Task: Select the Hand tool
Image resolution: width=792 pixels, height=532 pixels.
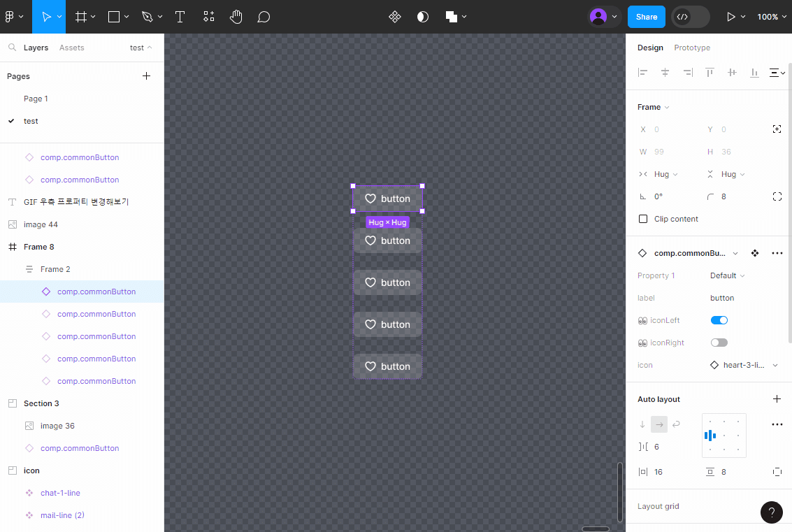Action: click(x=236, y=17)
